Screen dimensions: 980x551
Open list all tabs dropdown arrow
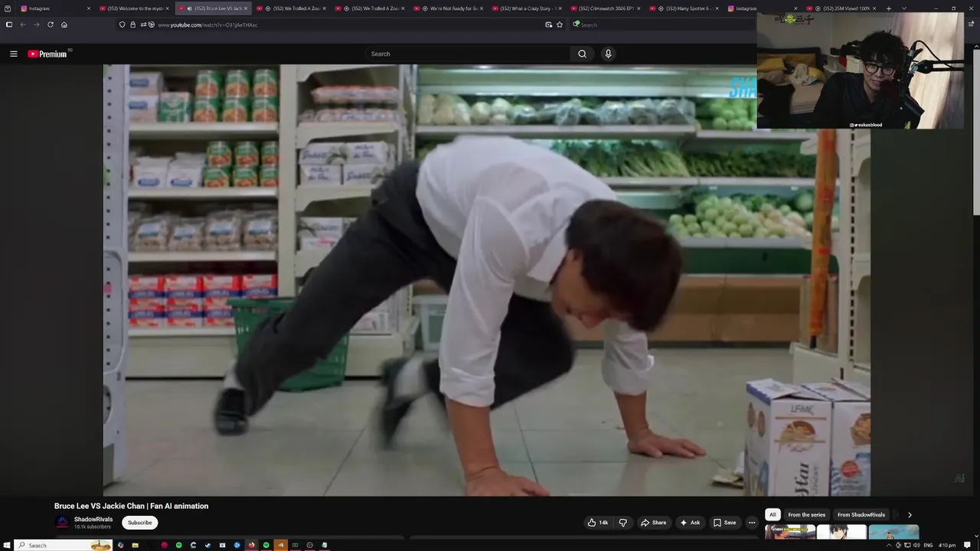(x=904, y=8)
